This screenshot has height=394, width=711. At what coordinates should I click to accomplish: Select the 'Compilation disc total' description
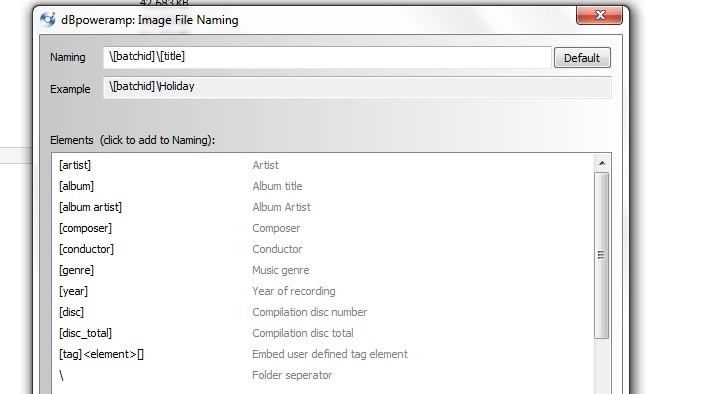coord(303,333)
